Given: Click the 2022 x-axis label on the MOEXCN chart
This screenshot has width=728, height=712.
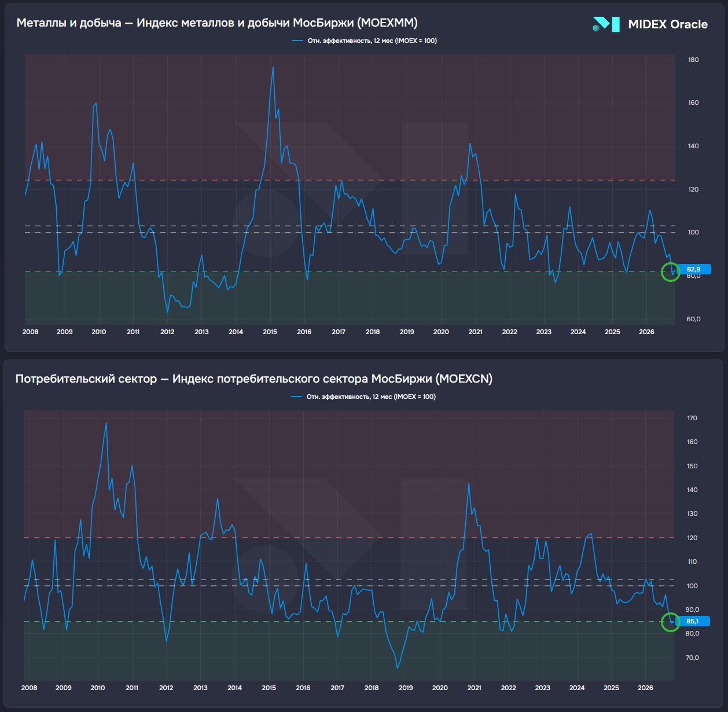Looking at the screenshot, I should (x=509, y=688).
